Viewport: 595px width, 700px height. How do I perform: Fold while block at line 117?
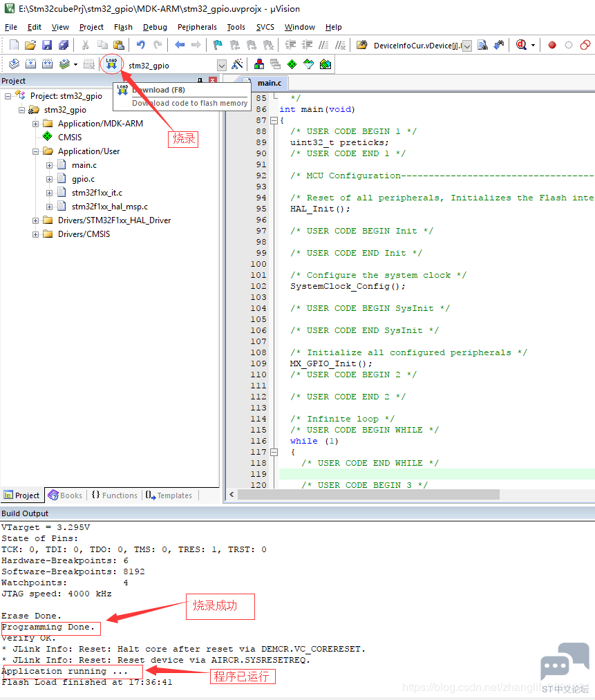pos(274,452)
